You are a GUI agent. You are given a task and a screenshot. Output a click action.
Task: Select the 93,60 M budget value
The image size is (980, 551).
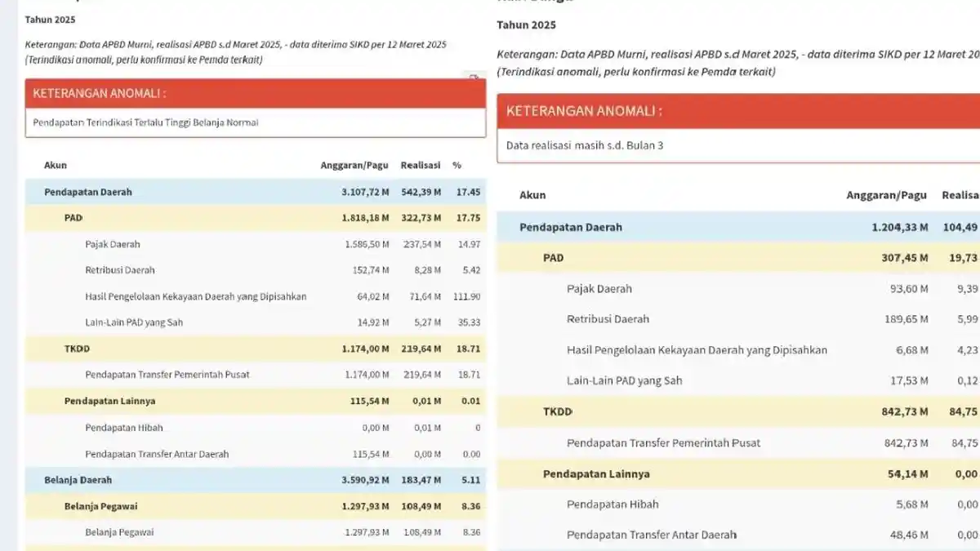pos(909,288)
